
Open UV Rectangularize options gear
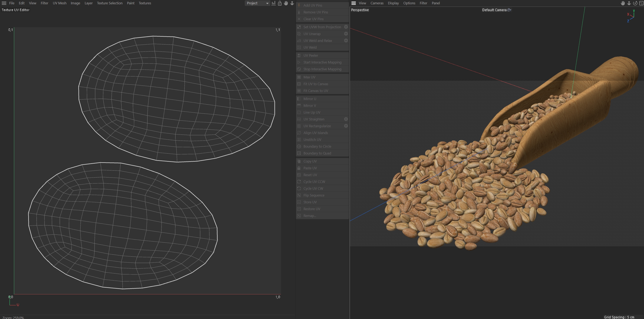[346, 126]
